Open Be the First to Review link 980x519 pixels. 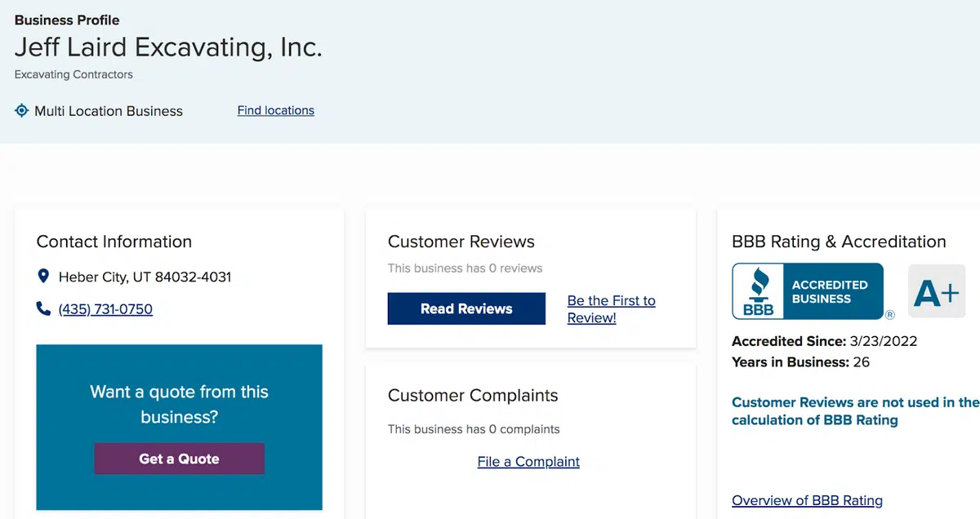coord(611,309)
